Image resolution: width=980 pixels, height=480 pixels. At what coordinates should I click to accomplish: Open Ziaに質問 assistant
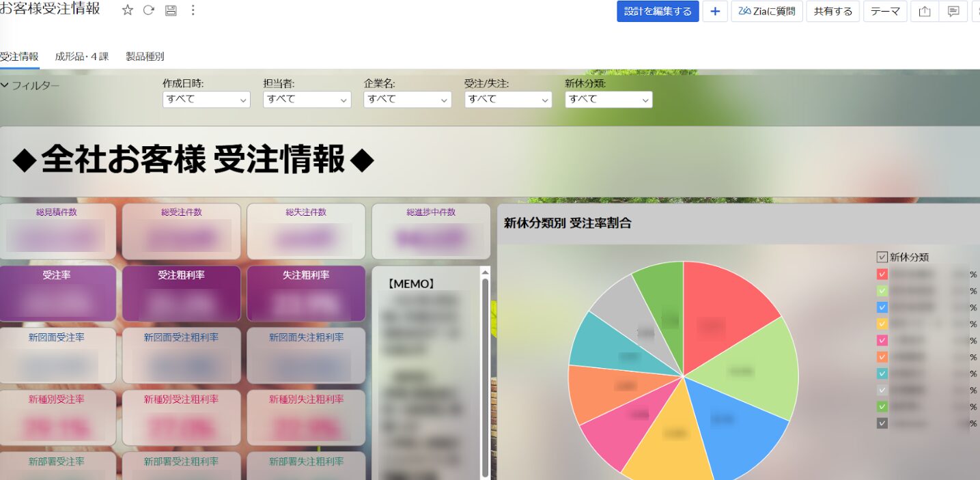click(767, 12)
